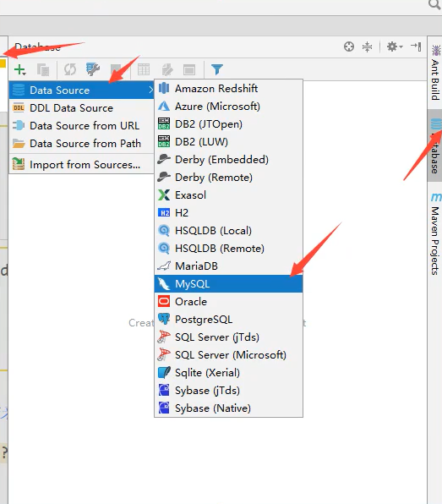442x504 pixels.
Task: Select HSQLDB (Local) entry
Action: click(x=228, y=231)
